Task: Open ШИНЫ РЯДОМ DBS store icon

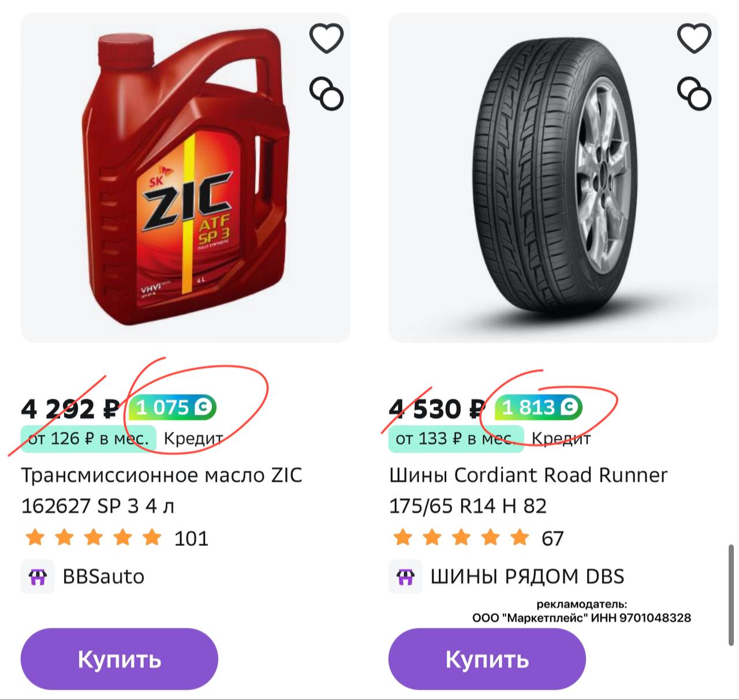Action: point(405,577)
